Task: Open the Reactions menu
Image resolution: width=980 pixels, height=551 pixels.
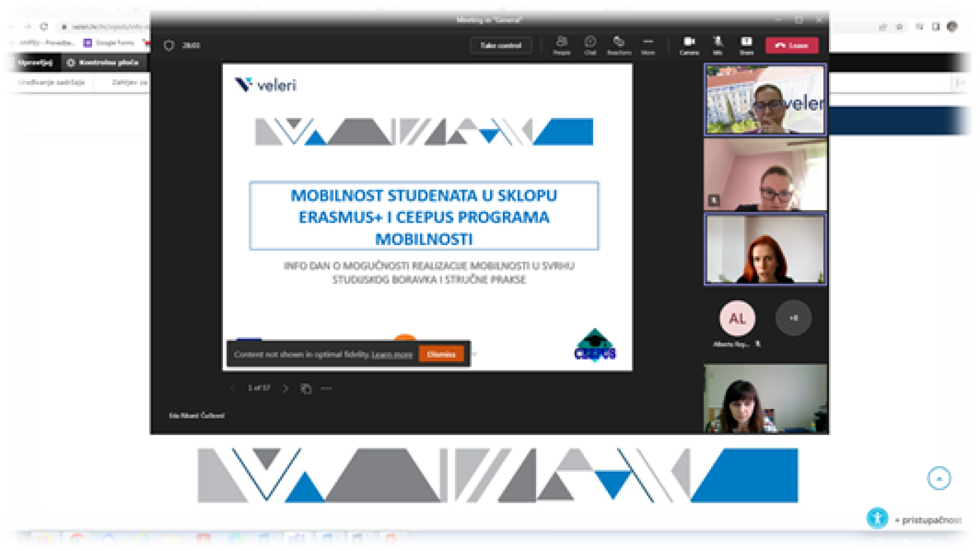Action: click(x=619, y=44)
